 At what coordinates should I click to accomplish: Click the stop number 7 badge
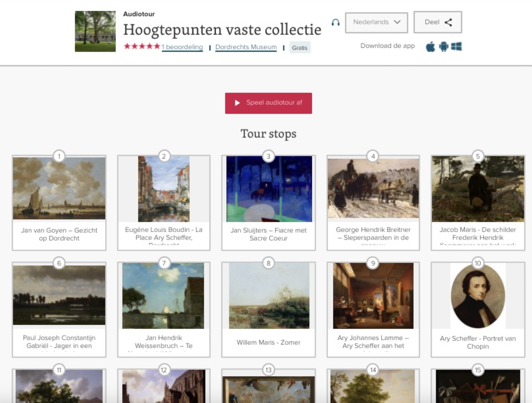tap(164, 263)
